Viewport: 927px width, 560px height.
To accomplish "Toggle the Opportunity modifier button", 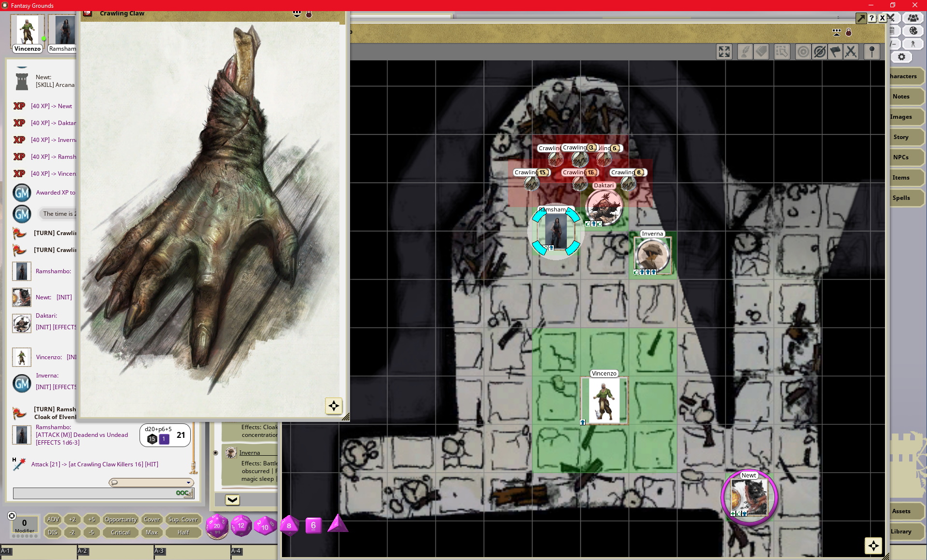I will 121,519.
